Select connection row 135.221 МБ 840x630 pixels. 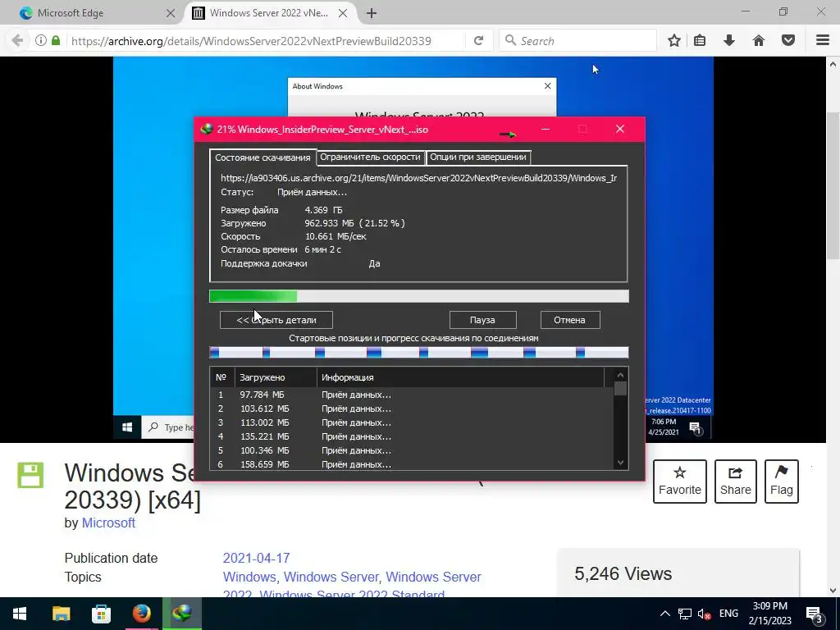[412, 436]
